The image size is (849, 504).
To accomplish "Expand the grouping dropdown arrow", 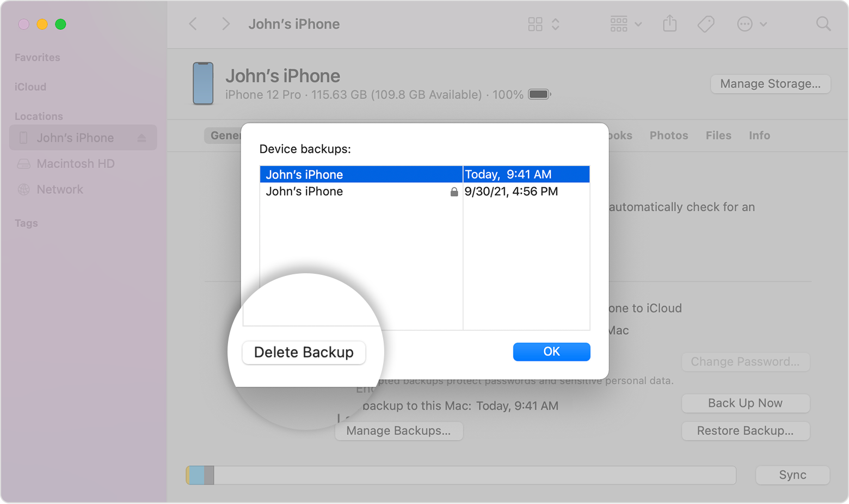I will click(x=638, y=24).
